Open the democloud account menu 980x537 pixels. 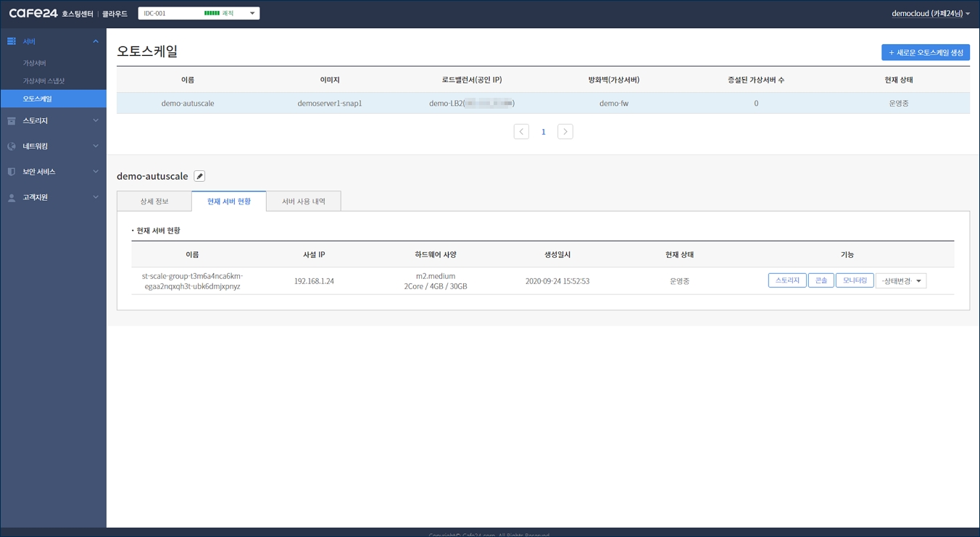pos(930,13)
